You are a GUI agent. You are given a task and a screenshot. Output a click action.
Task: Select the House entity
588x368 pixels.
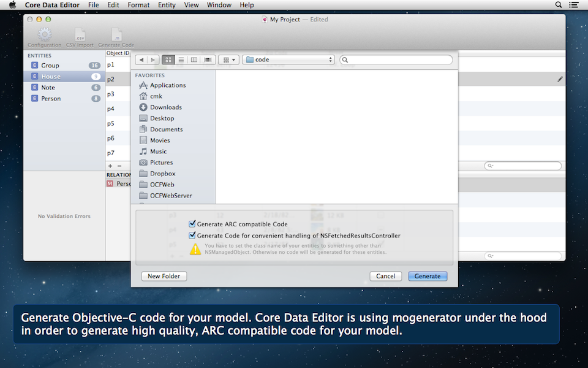[64, 76]
